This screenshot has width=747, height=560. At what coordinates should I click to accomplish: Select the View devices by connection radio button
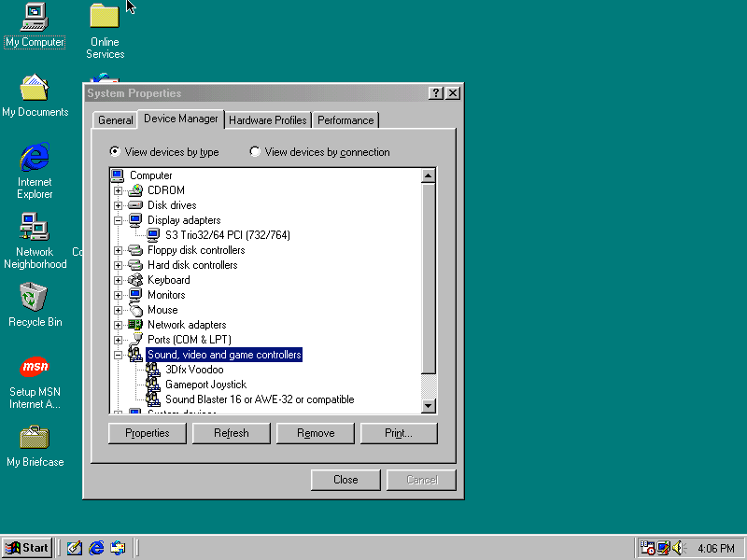tap(255, 151)
